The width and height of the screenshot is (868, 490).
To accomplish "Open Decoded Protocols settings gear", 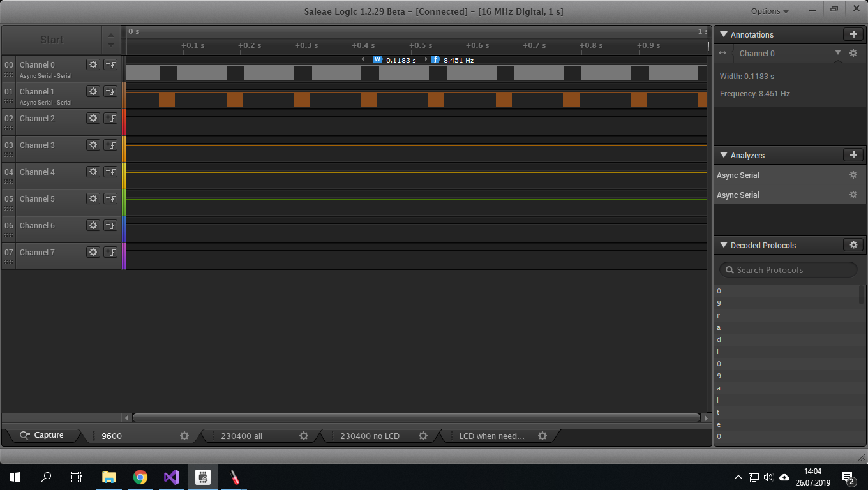I will [x=853, y=245].
